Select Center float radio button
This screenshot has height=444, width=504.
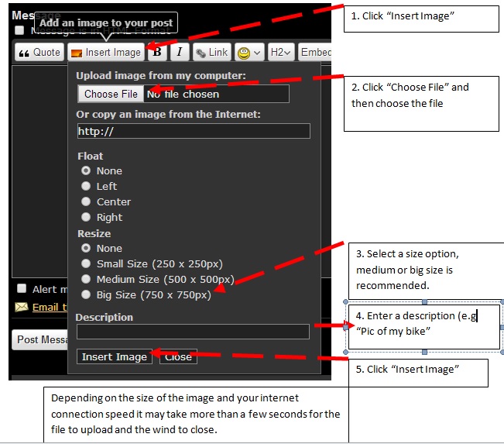86,201
